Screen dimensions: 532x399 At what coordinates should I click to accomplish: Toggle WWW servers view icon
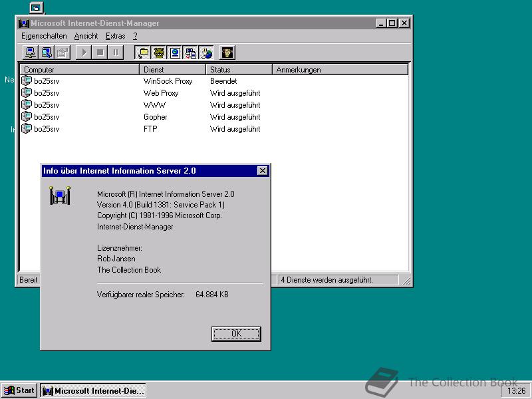tap(175, 53)
